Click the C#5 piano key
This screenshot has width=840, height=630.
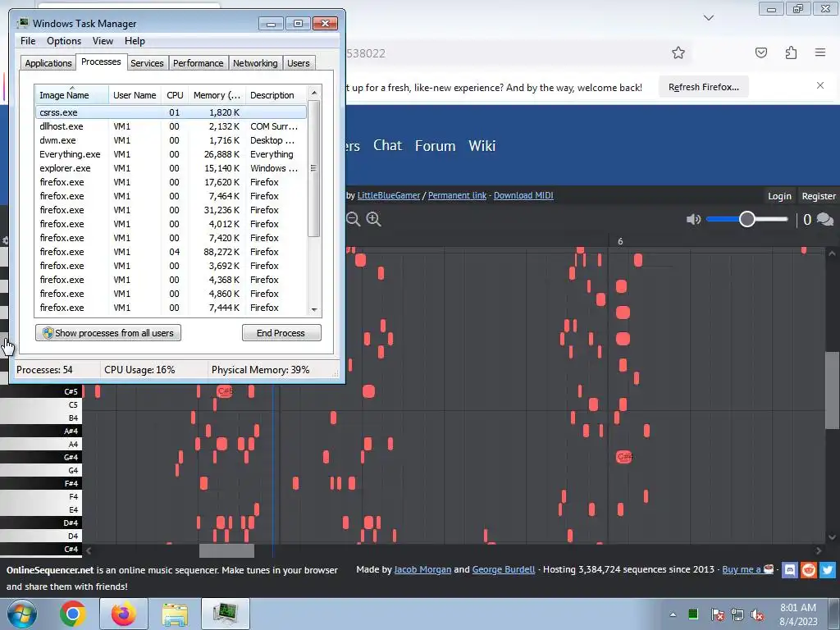click(x=41, y=391)
